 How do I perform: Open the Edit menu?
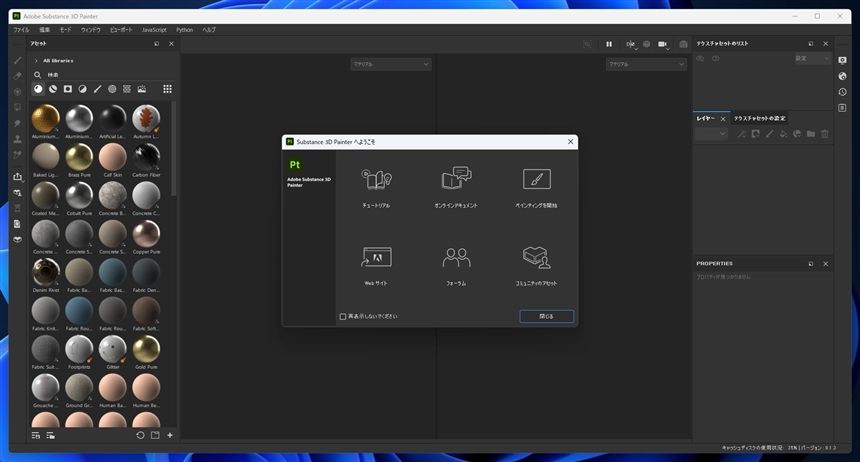tap(45, 30)
